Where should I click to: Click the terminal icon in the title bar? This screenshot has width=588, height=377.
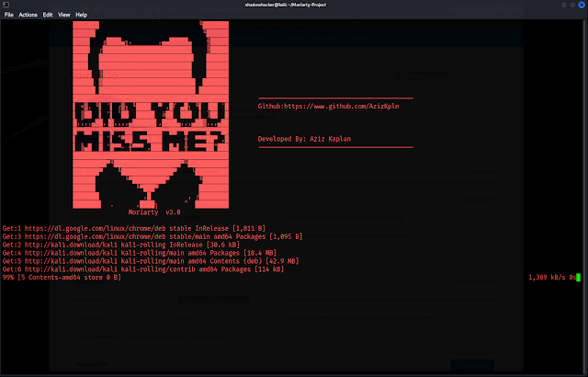pyautogui.click(x=6, y=5)
